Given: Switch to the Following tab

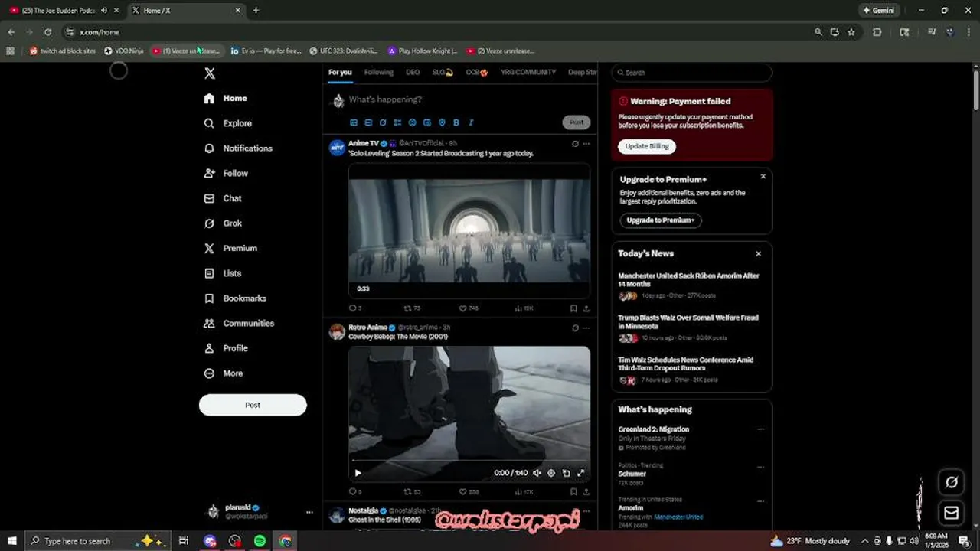Looking at the screenshot, I should 378,73.
